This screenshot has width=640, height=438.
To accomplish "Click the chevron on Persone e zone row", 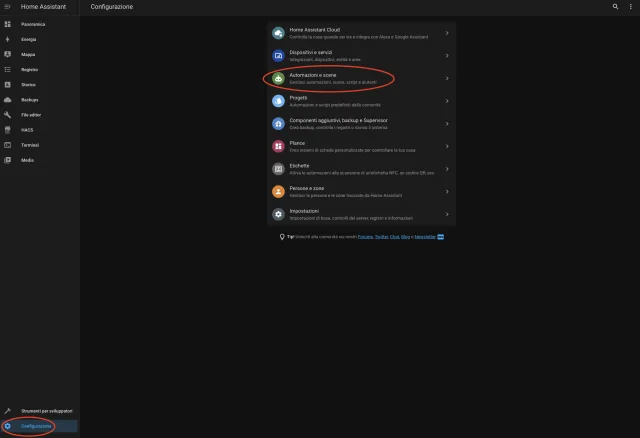I will pos(447,191).
